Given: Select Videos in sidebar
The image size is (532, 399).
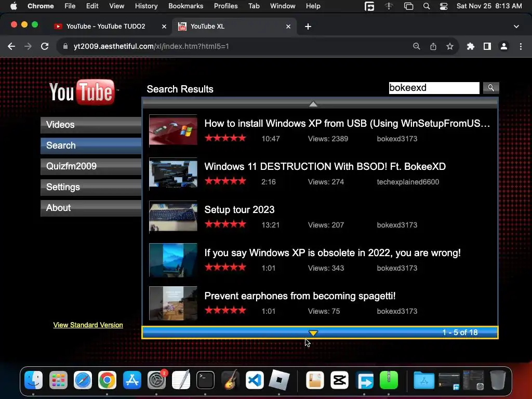Looking at the screenshot, I should 91,125.
